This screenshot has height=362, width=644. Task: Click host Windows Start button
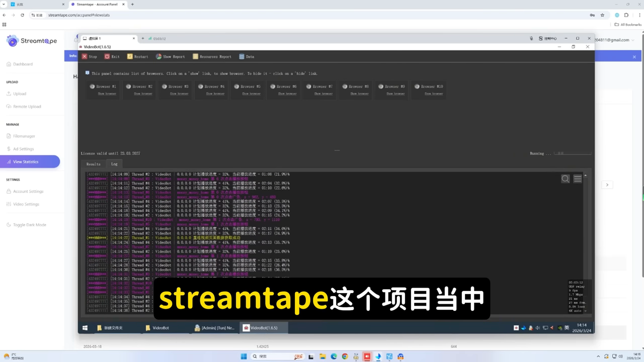pyautogui.click(x=244, y=356)
